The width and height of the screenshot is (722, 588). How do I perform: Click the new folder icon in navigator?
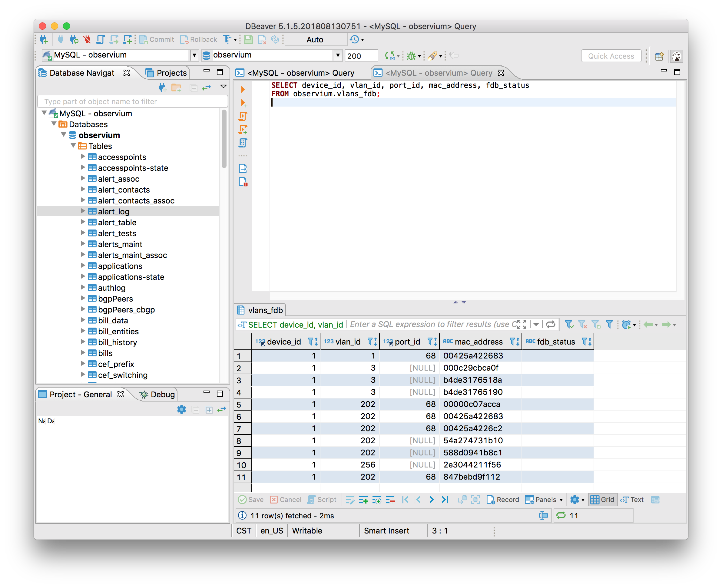[x=176, y=88]
